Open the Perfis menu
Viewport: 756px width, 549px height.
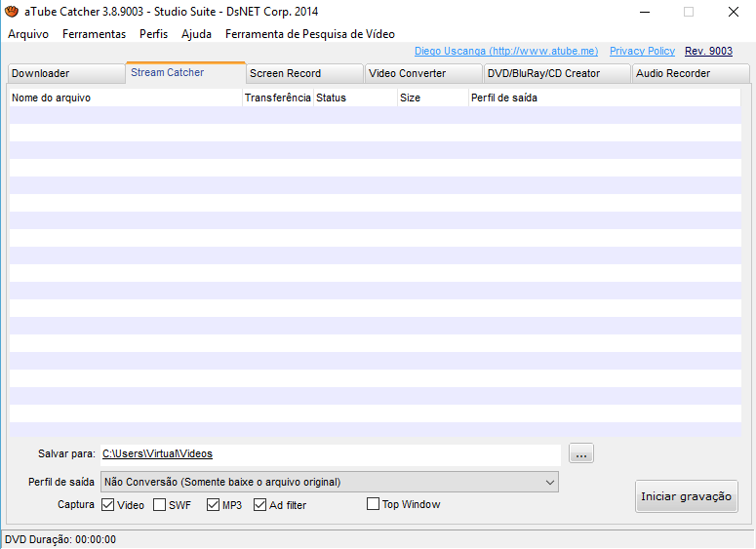tap(153, 34)
